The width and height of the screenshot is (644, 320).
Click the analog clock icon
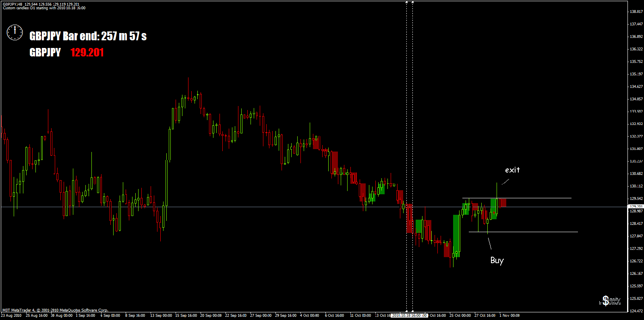(15, 33)
